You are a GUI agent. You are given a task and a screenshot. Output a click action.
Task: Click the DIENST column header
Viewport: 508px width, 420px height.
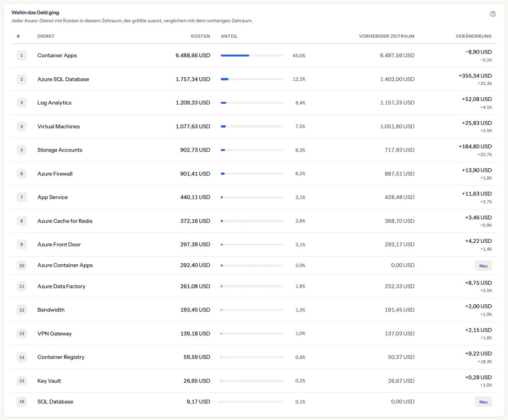coord(46,36)
